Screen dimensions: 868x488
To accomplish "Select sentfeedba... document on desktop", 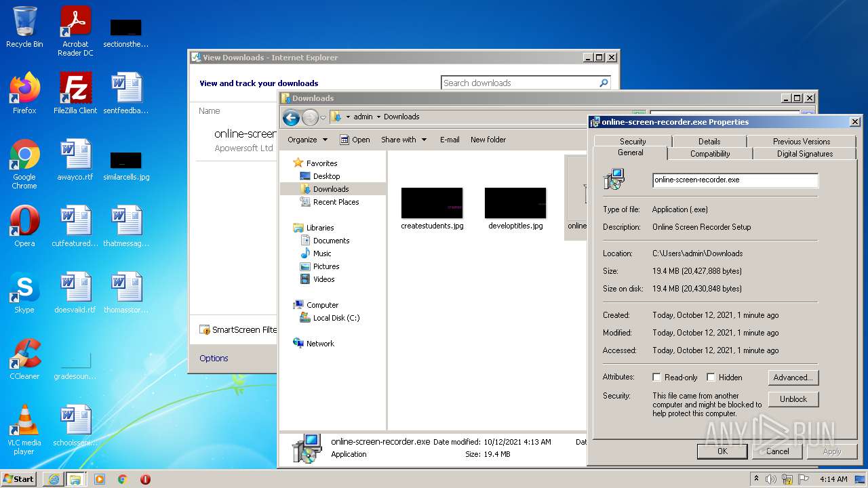I will tap(126, 94).
